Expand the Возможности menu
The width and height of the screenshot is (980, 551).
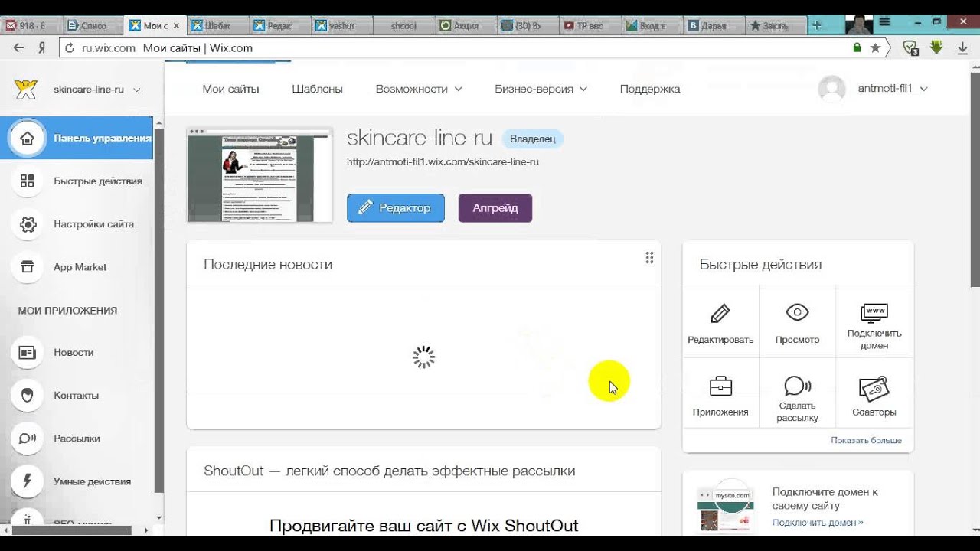(x=419, y=89)
